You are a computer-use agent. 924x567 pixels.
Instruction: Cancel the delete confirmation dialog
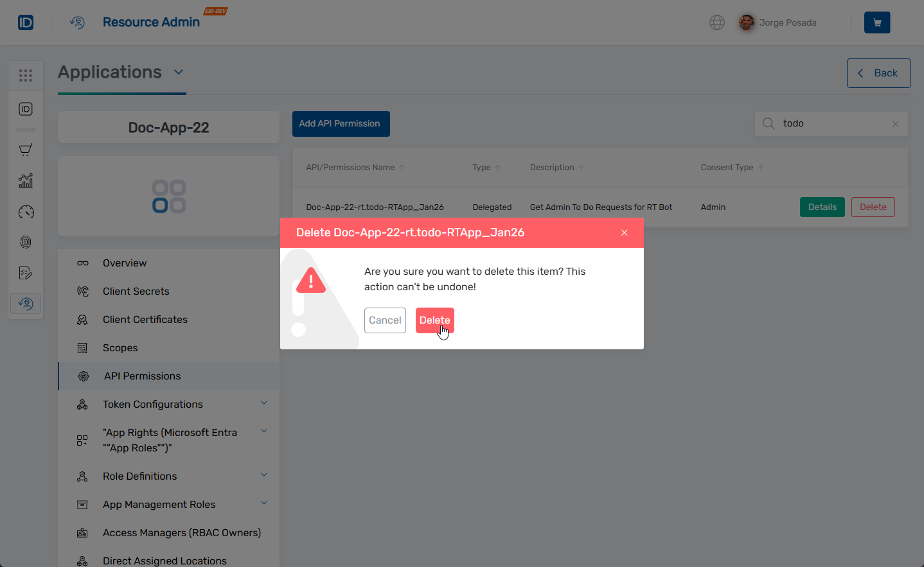(x=385, y=320)
